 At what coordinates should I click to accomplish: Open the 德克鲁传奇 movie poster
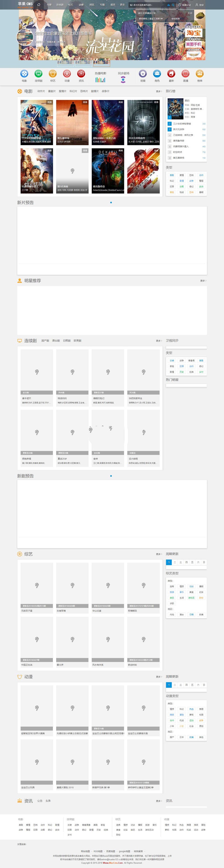pyautogui.click(x=108, y=171)
